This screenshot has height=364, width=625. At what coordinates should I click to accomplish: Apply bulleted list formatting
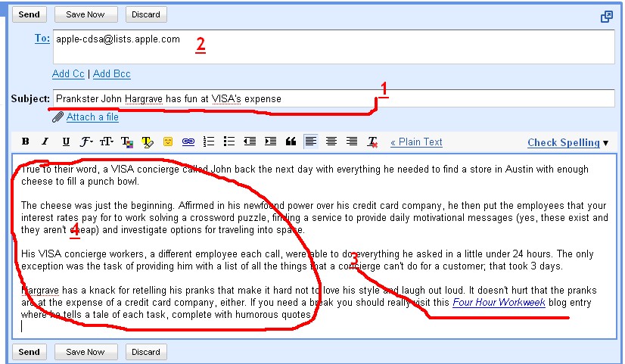(229, 142)
